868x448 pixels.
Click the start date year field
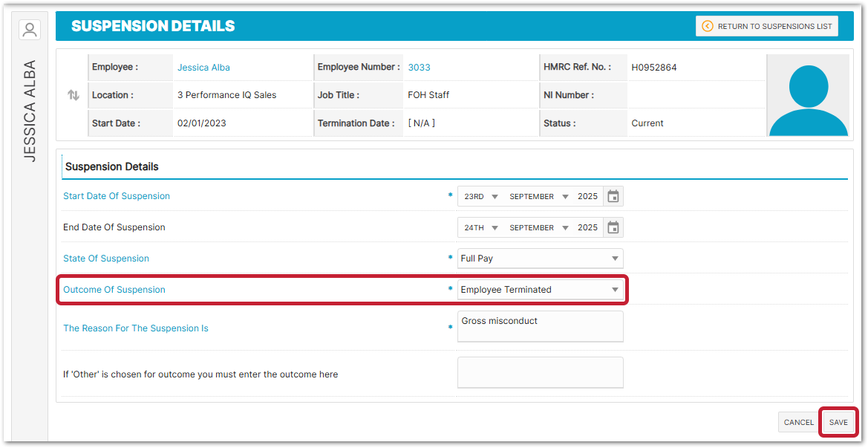point(587,197)
